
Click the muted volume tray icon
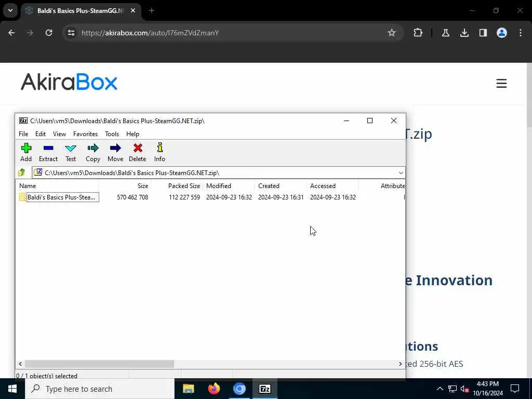tap(465, 389)
